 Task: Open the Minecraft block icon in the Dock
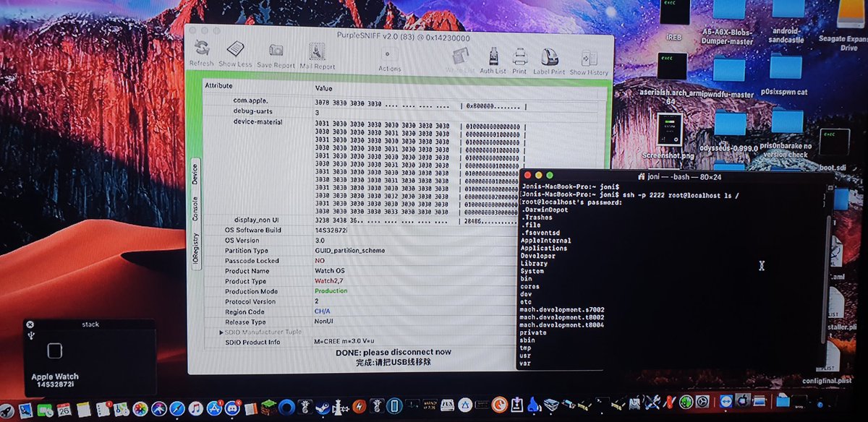pos(268,408)
